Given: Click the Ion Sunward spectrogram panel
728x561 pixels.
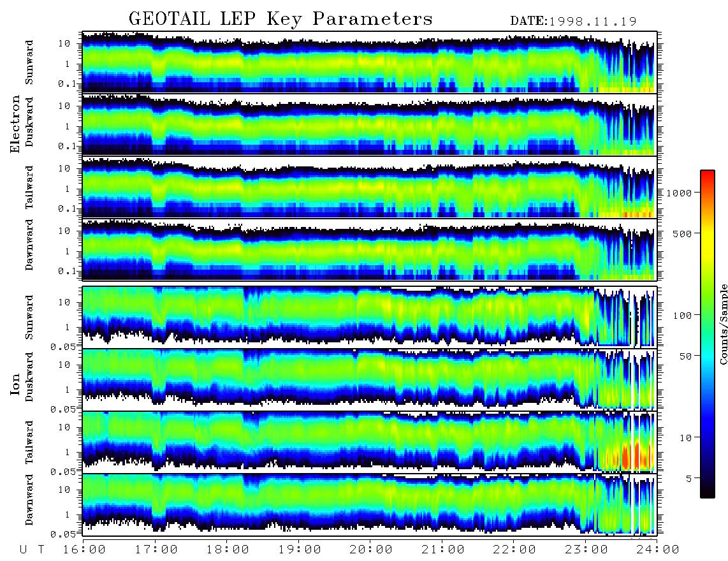Looking at the screenshot, I should 369,317.
